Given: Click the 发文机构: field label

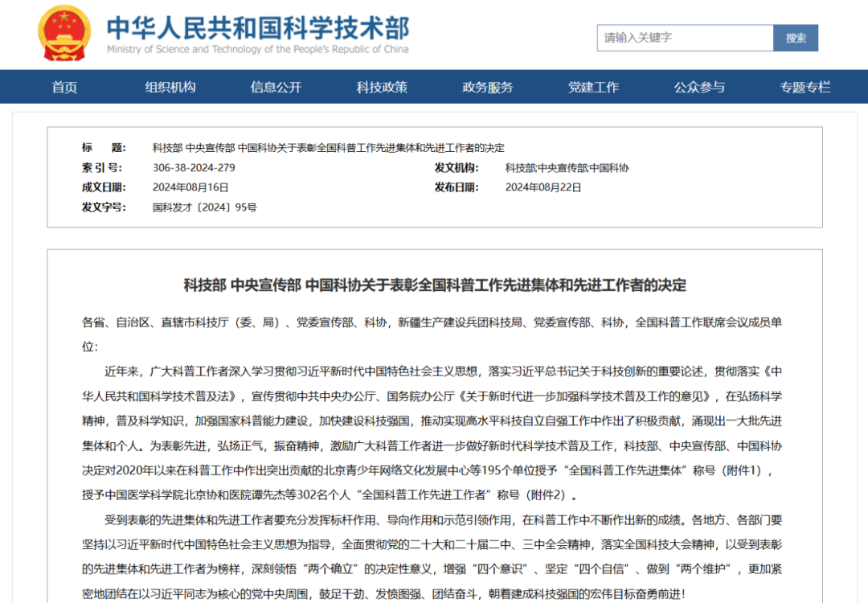Looking at the screenshot, I should point(457,168).
